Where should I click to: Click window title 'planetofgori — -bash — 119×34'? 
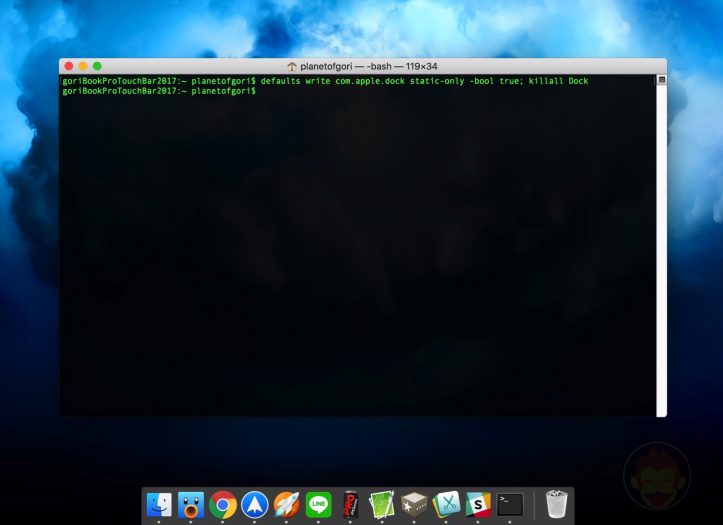pyautogui.click(x=368, y=66)
